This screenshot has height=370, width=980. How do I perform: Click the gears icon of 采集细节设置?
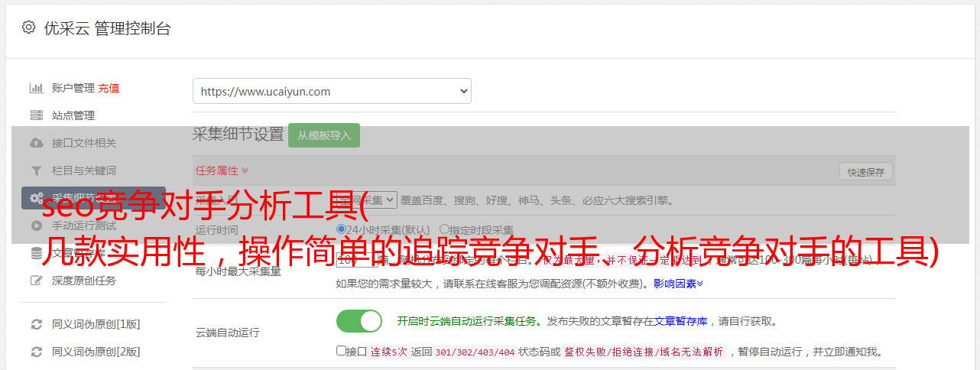coord(36,198)
